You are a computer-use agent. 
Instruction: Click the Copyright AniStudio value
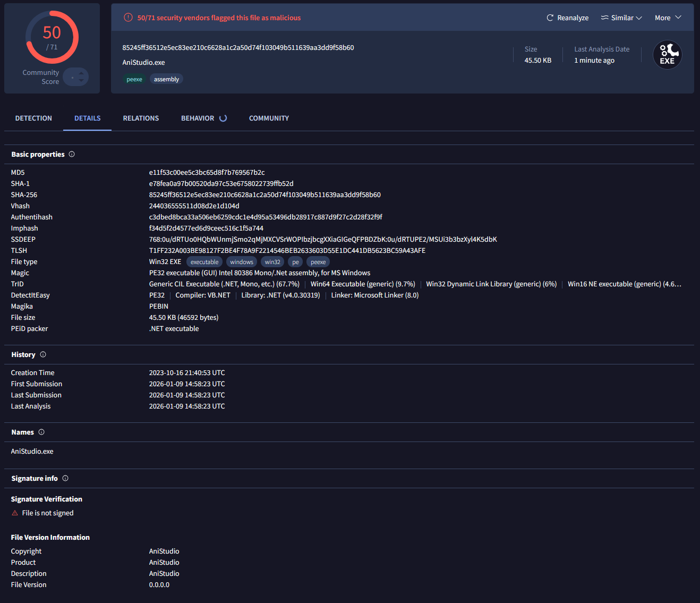(x=164, y=551)
